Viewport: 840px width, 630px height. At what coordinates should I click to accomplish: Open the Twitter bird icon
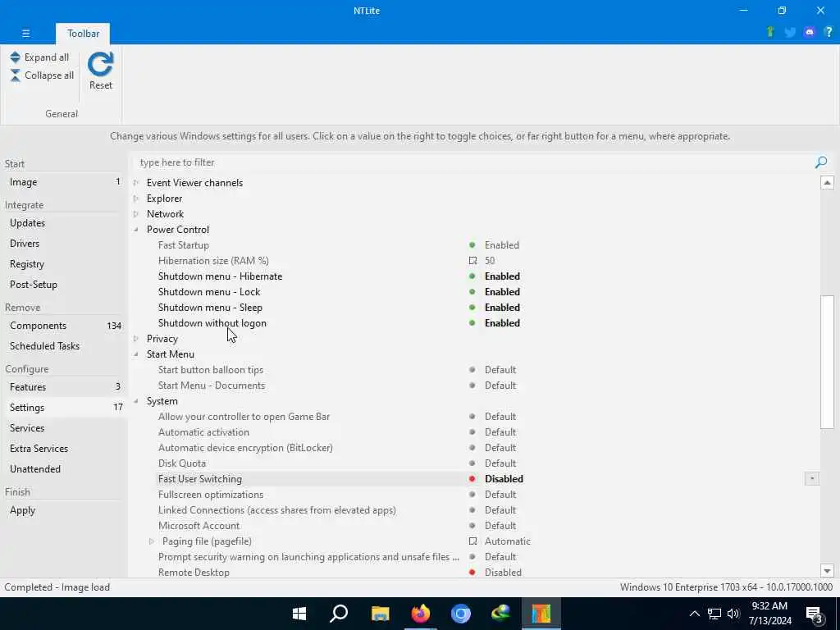point(790,32)
